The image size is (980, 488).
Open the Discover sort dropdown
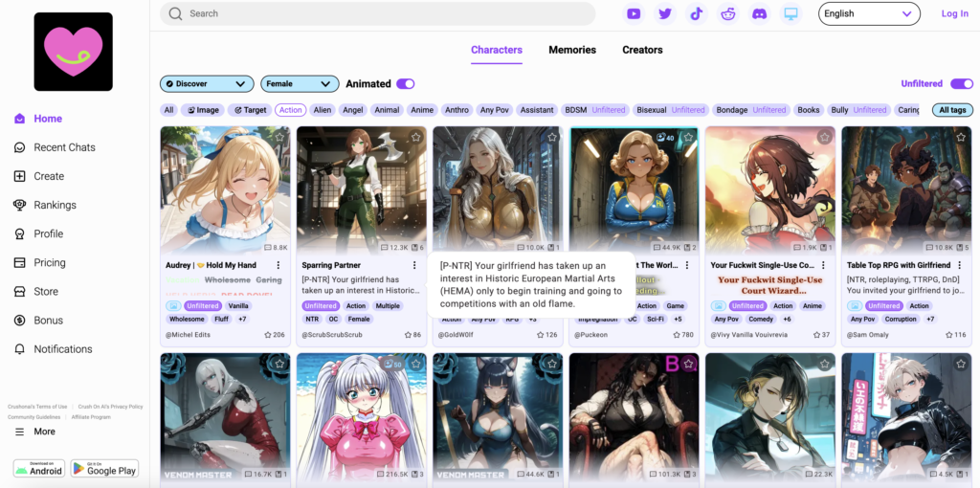pos(207,84)
